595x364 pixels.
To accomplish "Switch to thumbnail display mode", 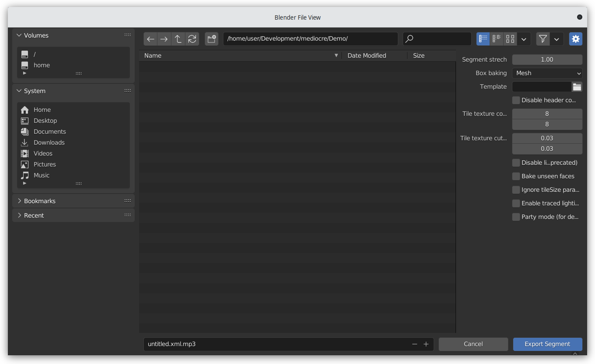I will point(510,38).
